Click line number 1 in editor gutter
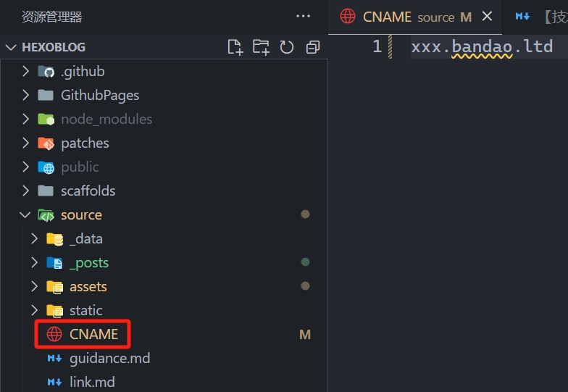Viewport: 568px width, 392px height. 377,47
